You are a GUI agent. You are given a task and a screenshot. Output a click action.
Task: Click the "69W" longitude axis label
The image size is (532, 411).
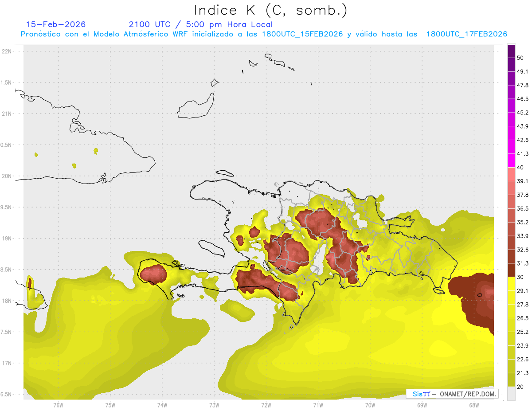pyautogui.click(x=422, y=405)
